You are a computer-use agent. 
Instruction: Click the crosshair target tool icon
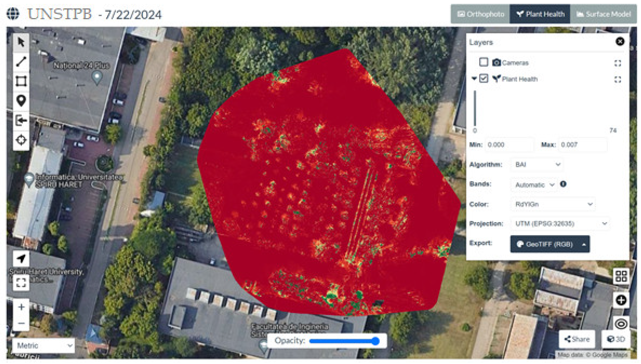21,140
